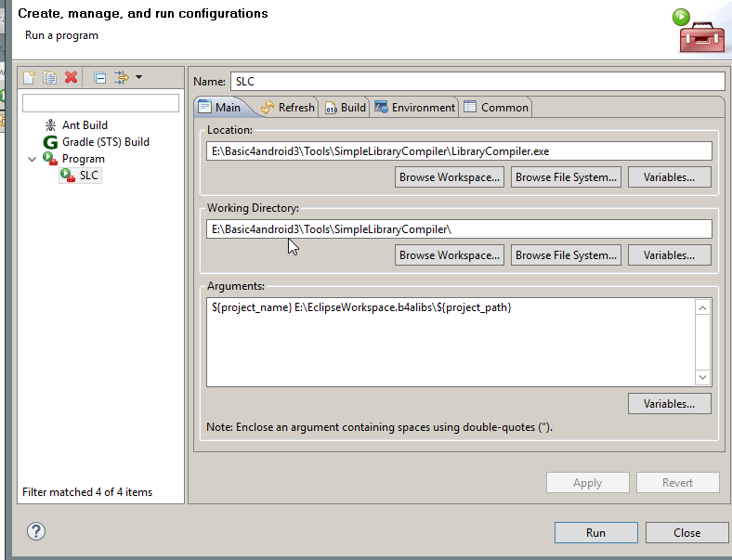Click Variables button under Arguments
The height and width of the screenshot is (560, 732).
click(669, 404)
